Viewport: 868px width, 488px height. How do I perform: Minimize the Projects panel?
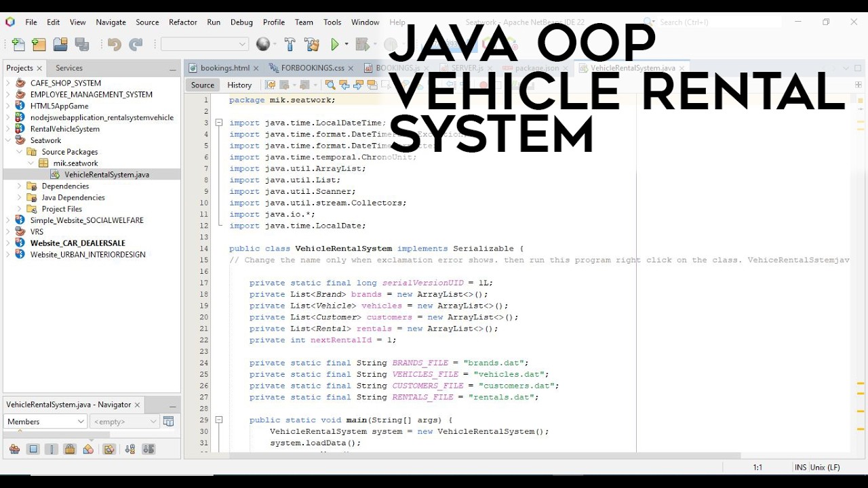pyautogui.click(x=173, y=68)
